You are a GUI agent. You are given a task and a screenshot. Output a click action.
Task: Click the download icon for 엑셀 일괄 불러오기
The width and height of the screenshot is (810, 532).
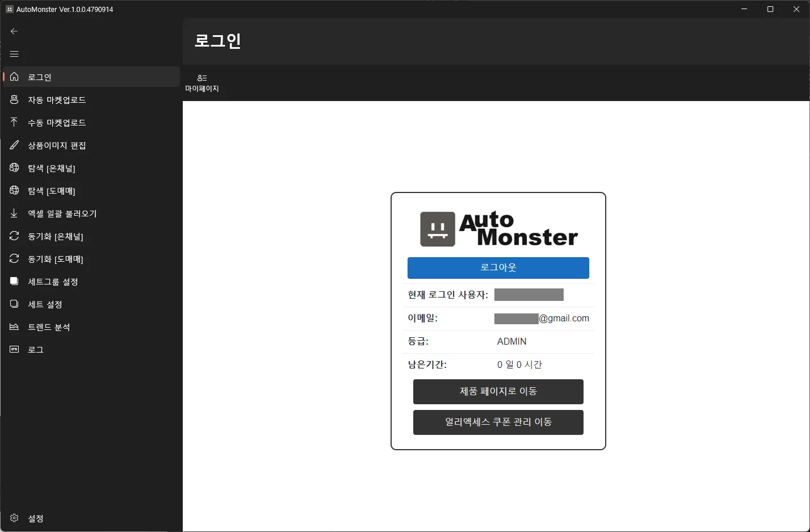pos(14,213)
